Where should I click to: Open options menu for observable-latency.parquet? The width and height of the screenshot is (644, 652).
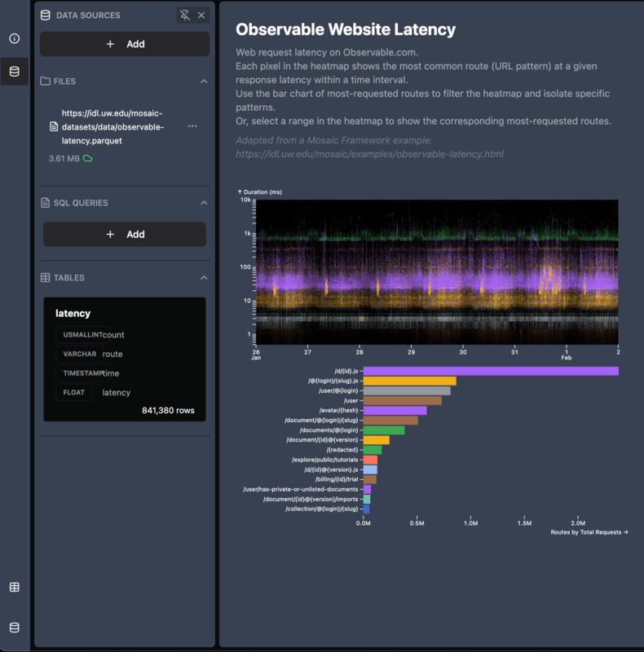click(192, 126)
